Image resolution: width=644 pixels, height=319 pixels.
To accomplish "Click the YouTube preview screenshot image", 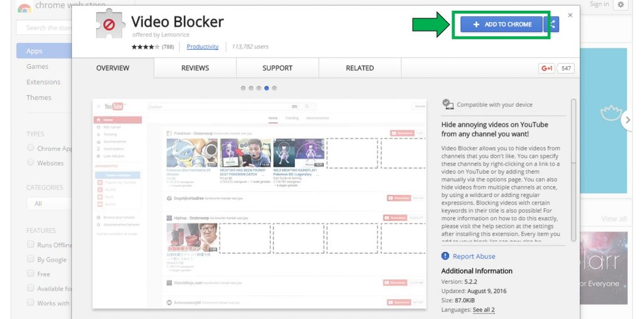I will click(x=260, y=203).
